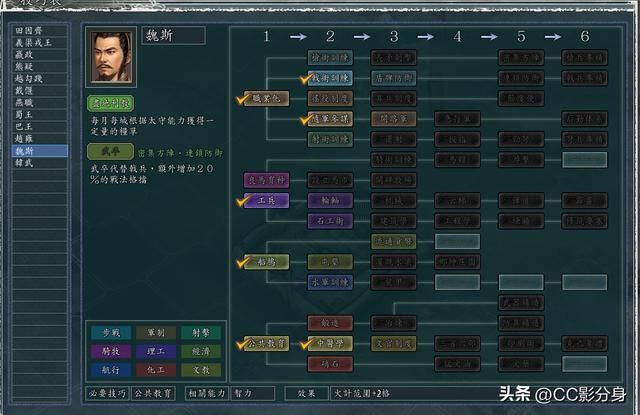Click the 魏斯 portrait image
Image resolution: width=640 pixels, height=415 pixels.
pos(111,57)
